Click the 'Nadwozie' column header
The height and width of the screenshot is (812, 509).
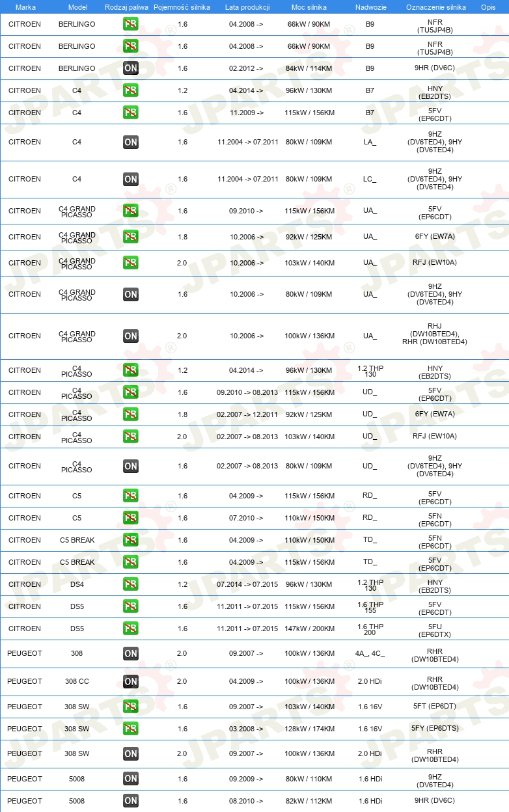(x=370, y=7)
